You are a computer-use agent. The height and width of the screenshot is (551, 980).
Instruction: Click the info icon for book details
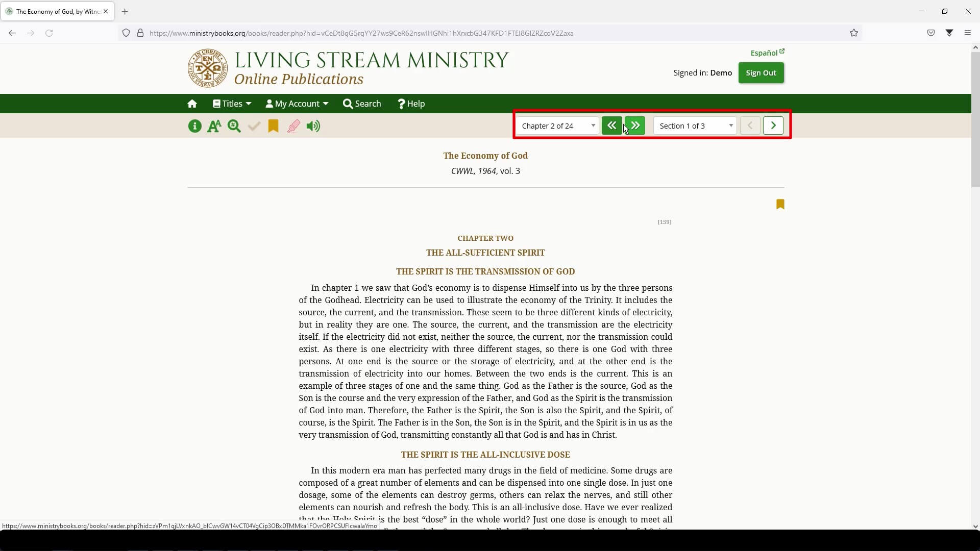(x=195, y=127)
